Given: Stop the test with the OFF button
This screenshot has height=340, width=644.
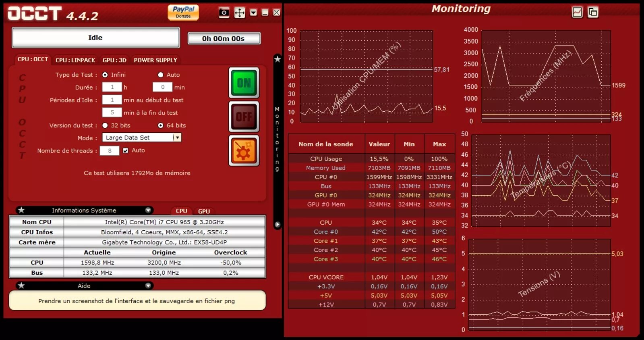Looking at the screenshot, I should click(244, 117).
